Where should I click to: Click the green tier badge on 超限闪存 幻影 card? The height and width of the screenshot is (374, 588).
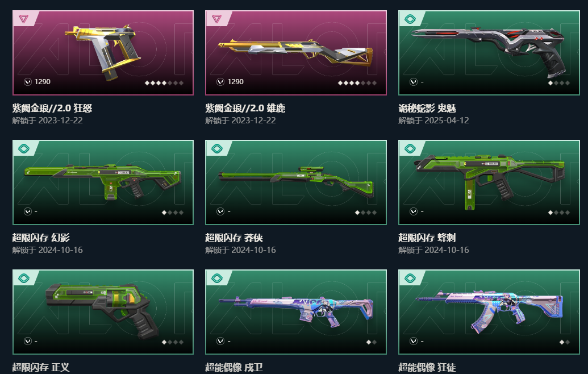point(24,148)
